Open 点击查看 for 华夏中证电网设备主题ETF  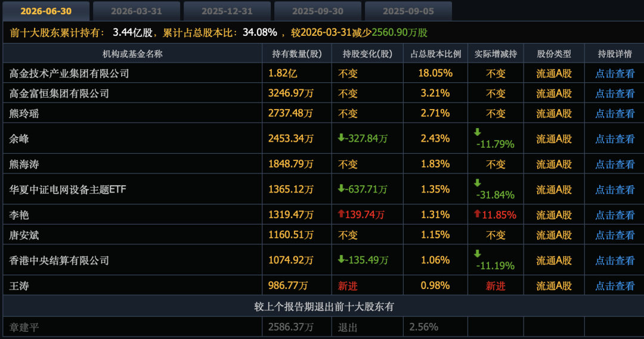coord(615,189)
